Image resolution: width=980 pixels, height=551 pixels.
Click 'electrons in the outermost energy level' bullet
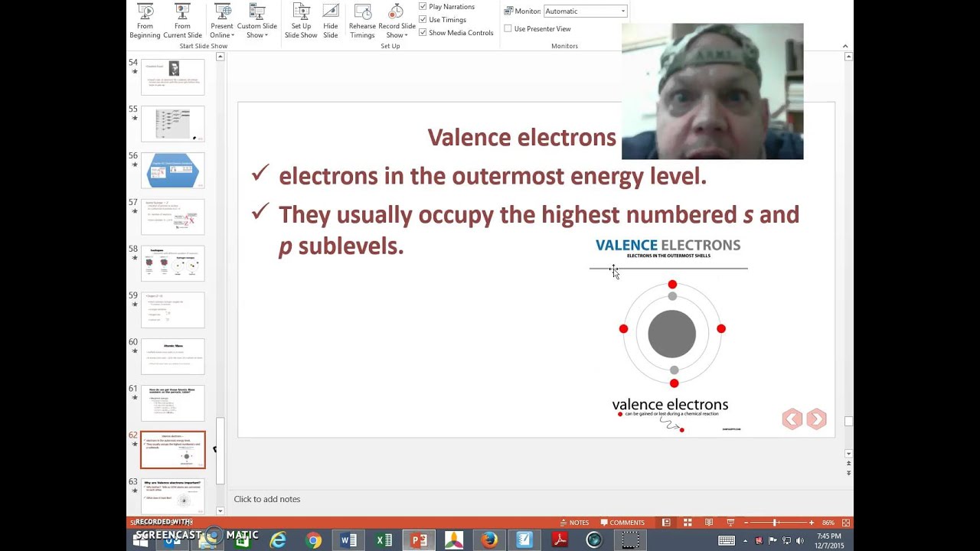tap(492, 176)
